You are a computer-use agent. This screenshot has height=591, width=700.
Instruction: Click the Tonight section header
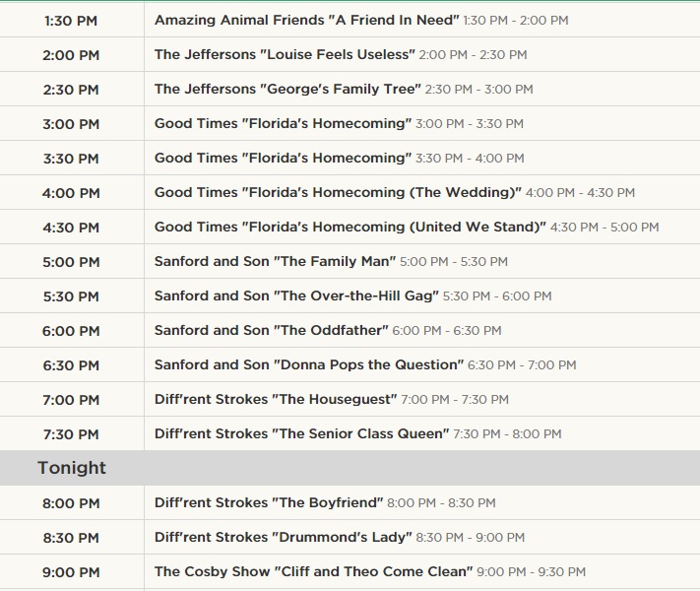click(x=72, y=468)
